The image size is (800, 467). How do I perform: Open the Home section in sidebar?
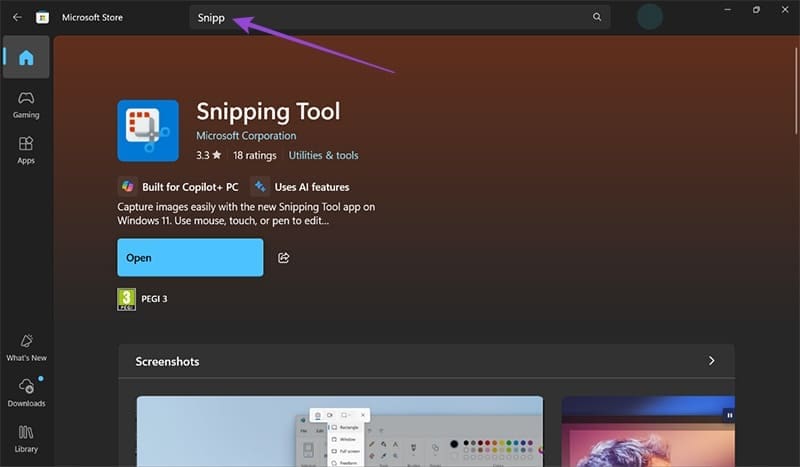(26, 57)
